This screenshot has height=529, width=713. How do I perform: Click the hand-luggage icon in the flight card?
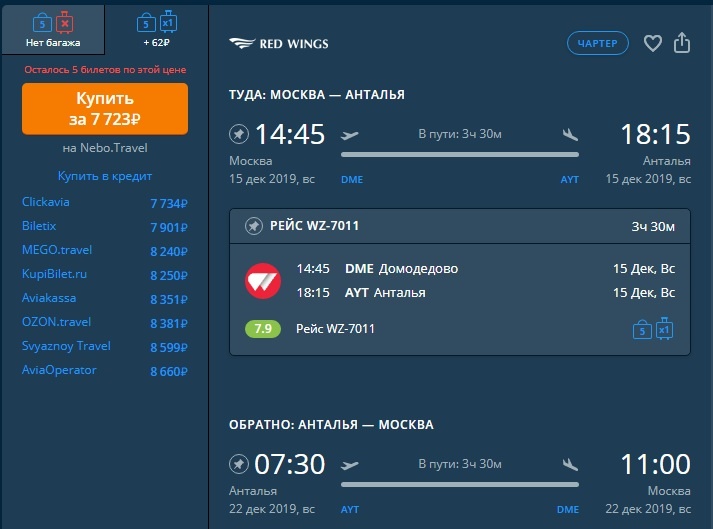click(x=642, y=330)
